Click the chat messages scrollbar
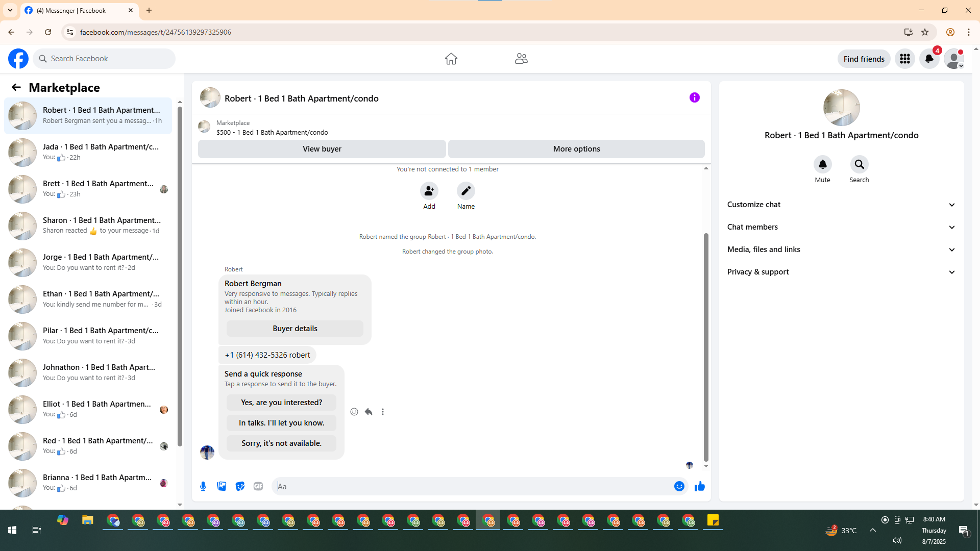Screen dimensions: 980x551 (x=706, y=347)
